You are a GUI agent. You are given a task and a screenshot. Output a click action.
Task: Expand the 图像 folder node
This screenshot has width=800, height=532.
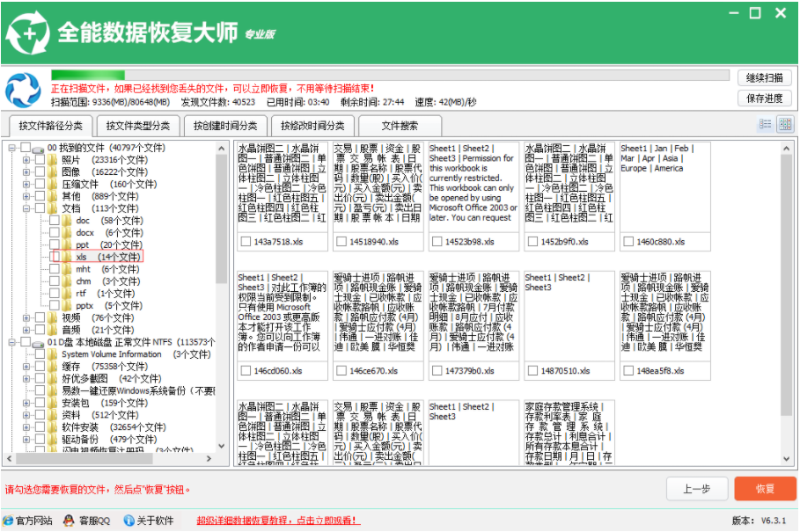click(x=26, y=171)
